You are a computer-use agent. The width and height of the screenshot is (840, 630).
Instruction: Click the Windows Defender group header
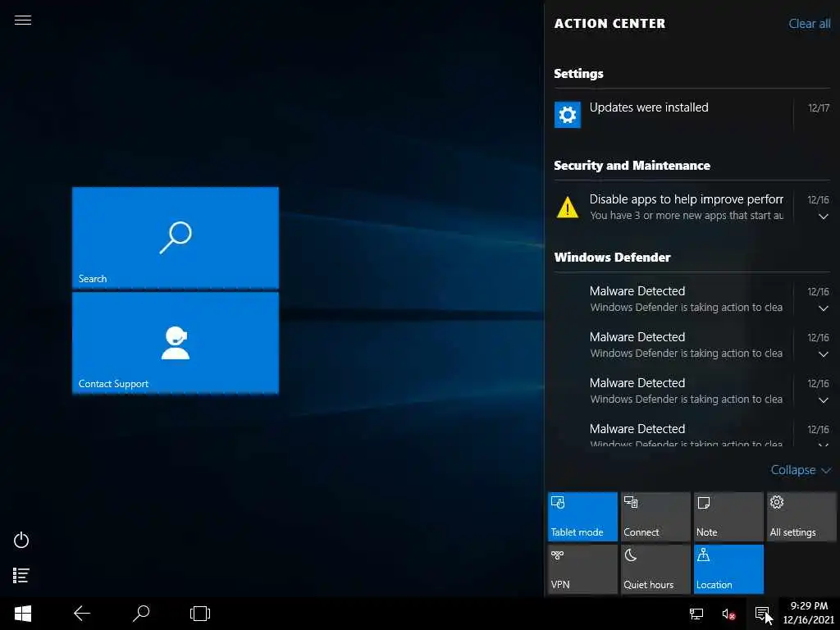point(612,257)
